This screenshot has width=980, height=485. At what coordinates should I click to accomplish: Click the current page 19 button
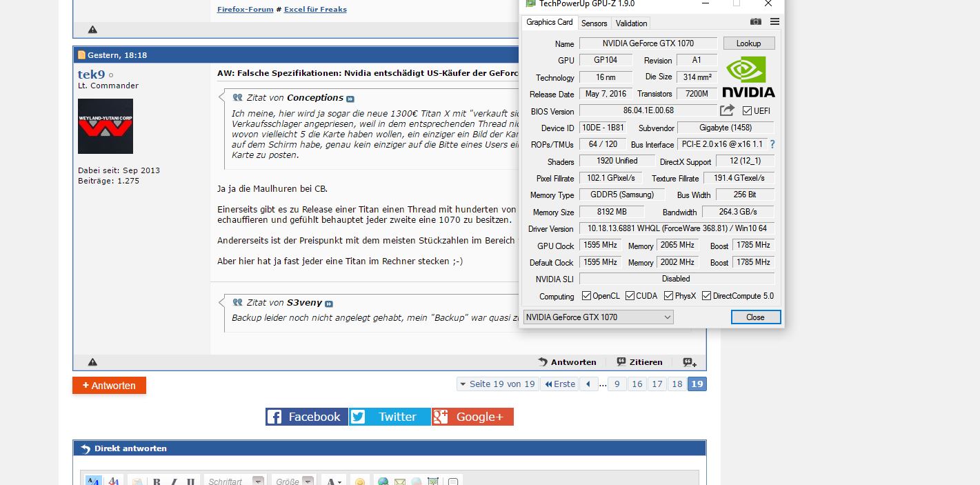tap(697, 384)
